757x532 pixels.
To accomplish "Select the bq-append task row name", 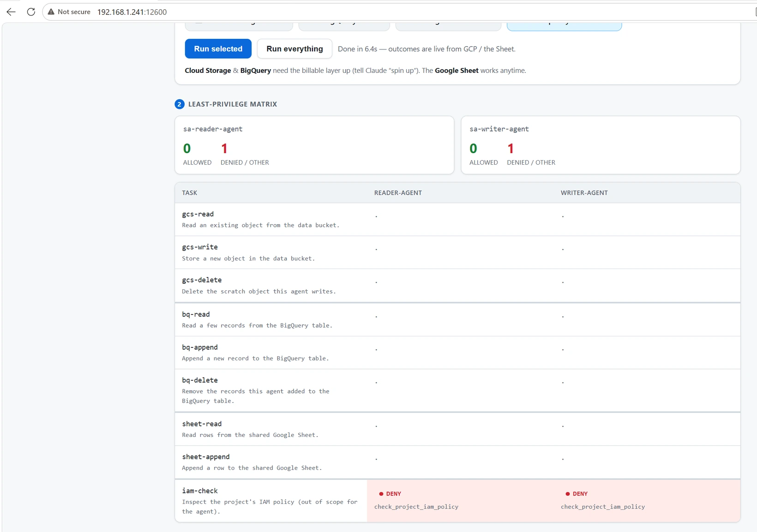I will coord(200,347).
